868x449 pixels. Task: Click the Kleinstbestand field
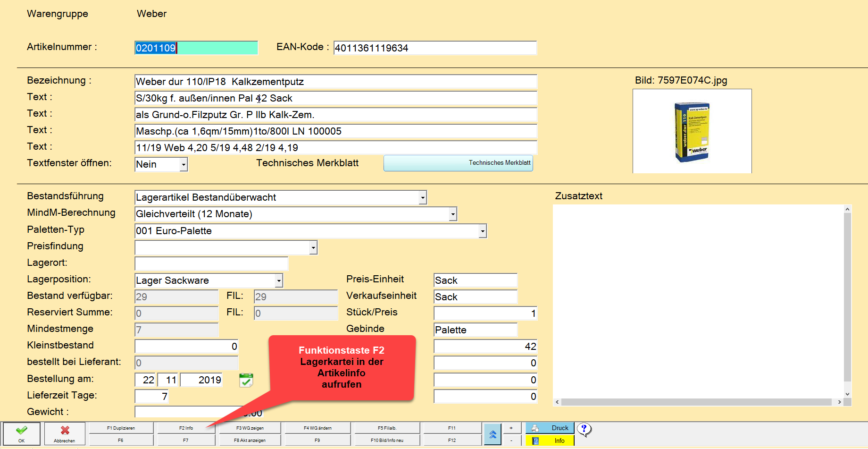(x=186, y=346)
